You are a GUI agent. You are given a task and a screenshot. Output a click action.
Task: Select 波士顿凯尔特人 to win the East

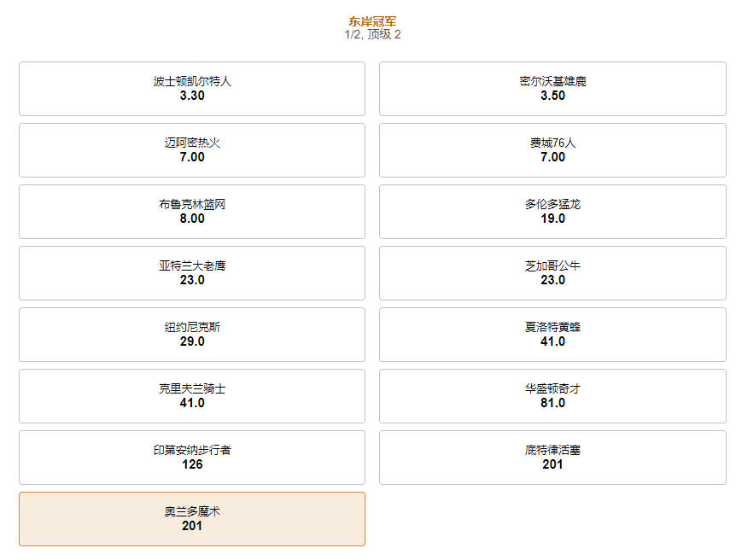(x=192, y=89)
